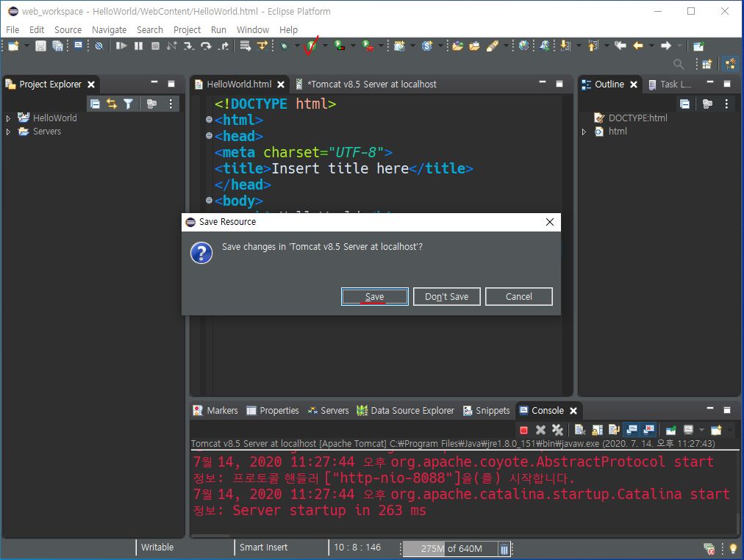Open the Navigate menu
744x560 pixels.
click(x=109, y=30)
